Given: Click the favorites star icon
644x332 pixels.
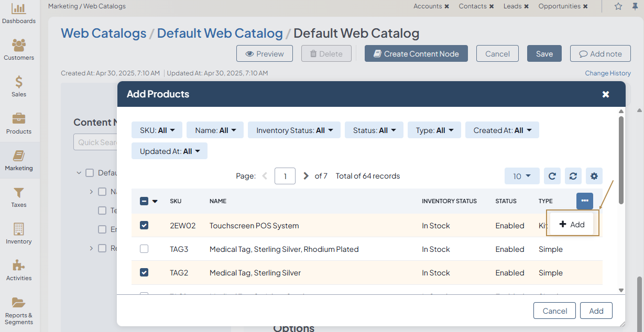Looking at the screenshot, I should (618, 6).
